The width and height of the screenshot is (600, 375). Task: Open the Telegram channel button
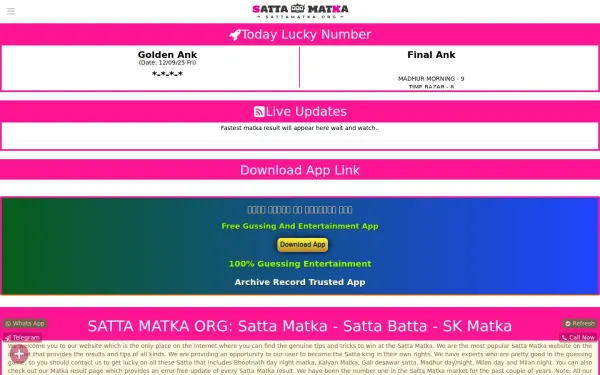point(23,338)
